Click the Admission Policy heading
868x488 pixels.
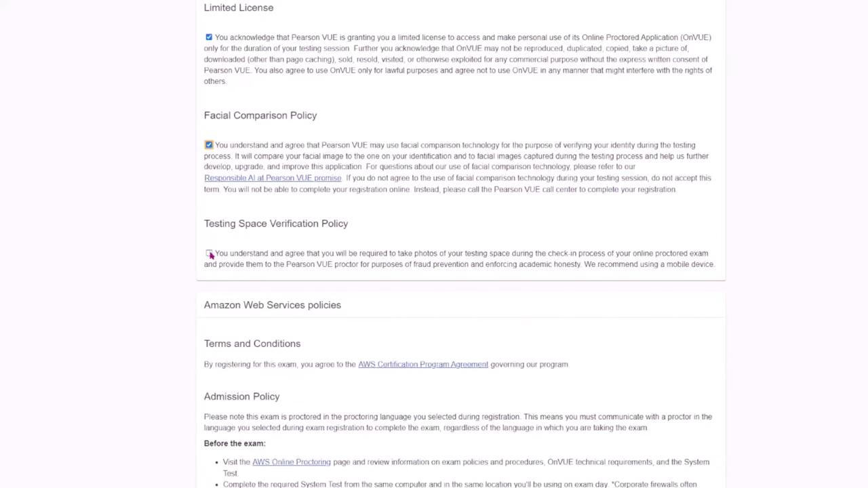[x=241, y=396]
